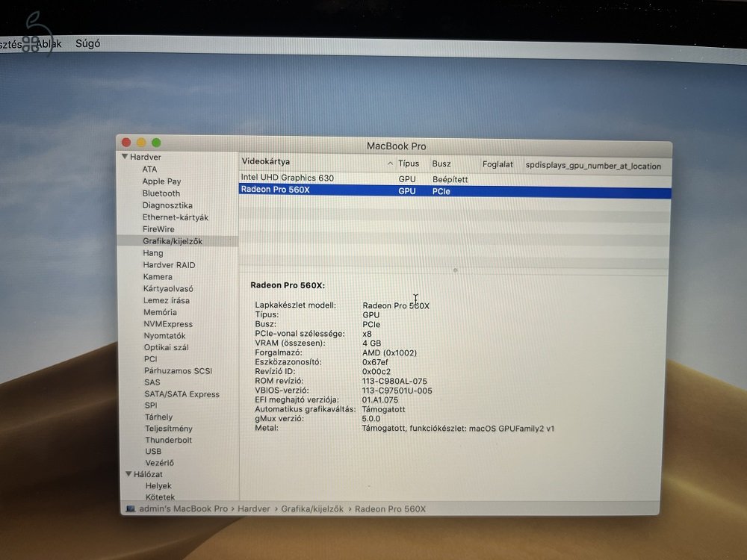Select FireWire in the sidebar
747x560 pixels.
click(x=158, y=229)
